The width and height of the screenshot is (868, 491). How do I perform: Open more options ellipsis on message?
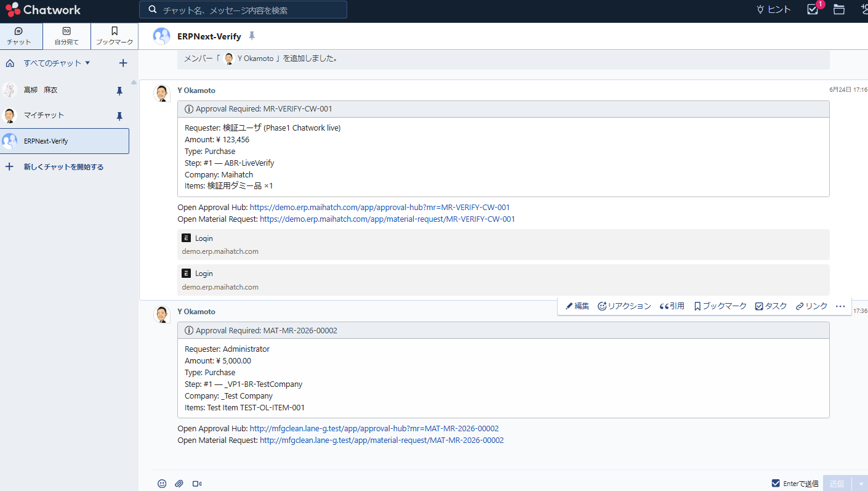pyautogui.click(x=840, y=306)
